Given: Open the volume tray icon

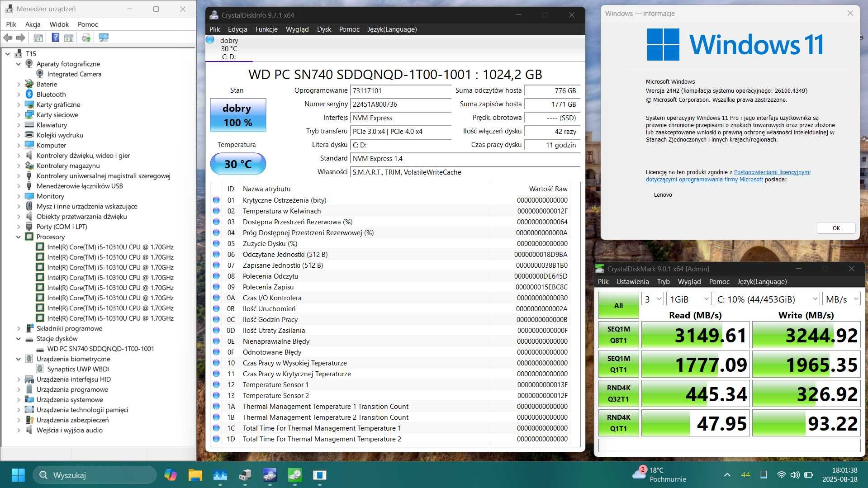Looking at the screenshot, I should [795, 475].
